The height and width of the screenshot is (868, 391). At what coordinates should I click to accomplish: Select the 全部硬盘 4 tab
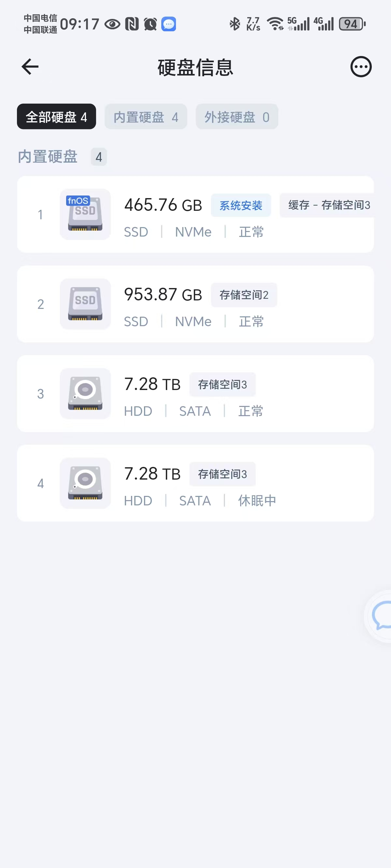(56, 117)
